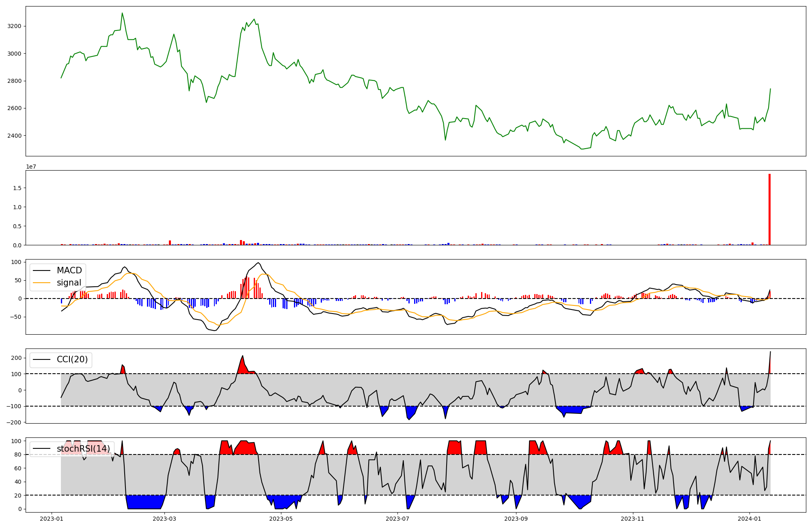The image size is (812, 528).
Task: Click the black MACD legend line sample
Action: (x=41, y=270)
